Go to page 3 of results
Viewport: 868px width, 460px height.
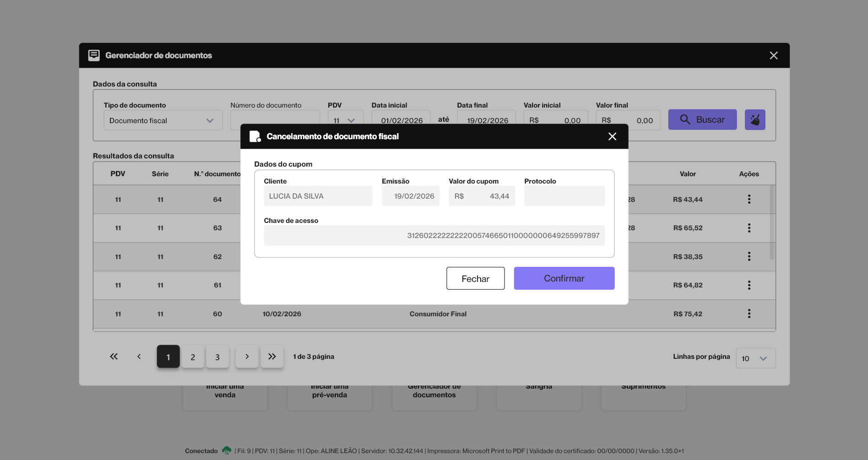click(217, 357)
